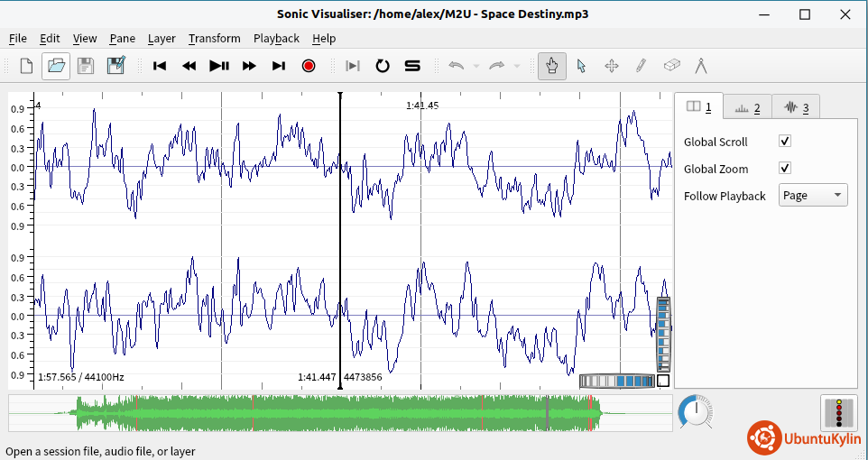
Task: Select the Measure caliper tool
Action: coord(700,66)
